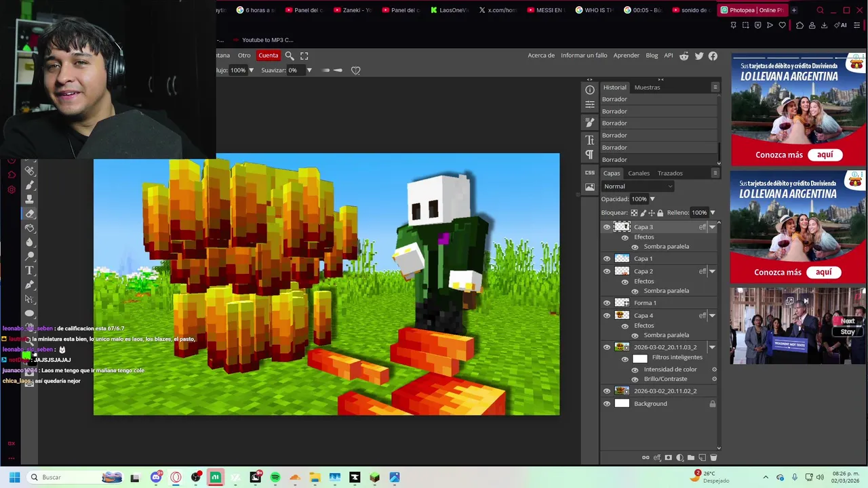Image resolution: width=868 pixels, height=488 pixels.
Task: Switch to the Trazados tab
Action: click(670, 174)
